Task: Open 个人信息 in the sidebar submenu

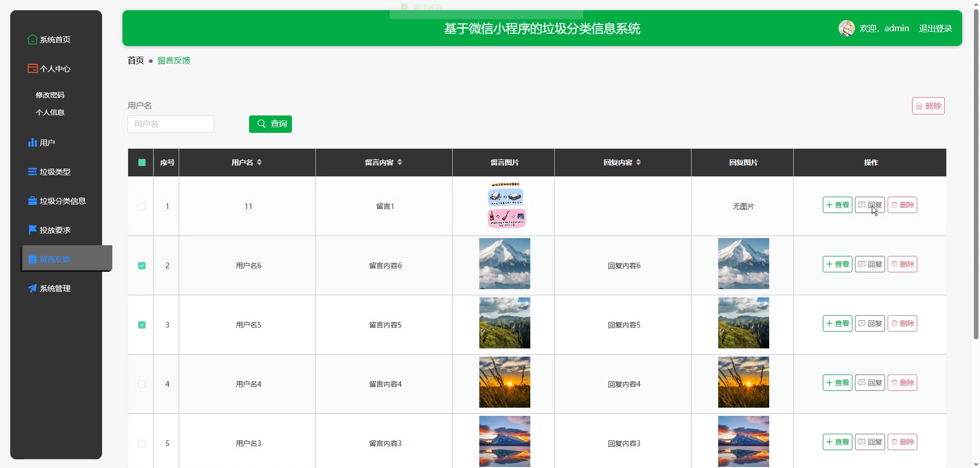Action: pos(50,112)
